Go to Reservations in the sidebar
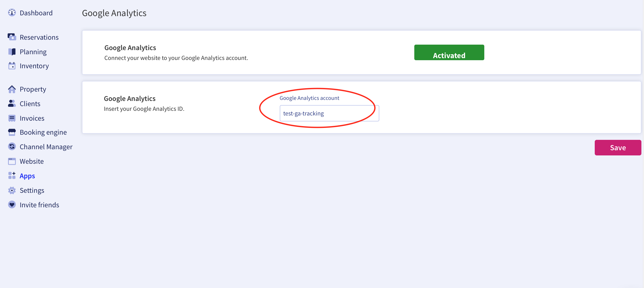The height and width of the screenshot is (288, 644). (x=39, y=37)
